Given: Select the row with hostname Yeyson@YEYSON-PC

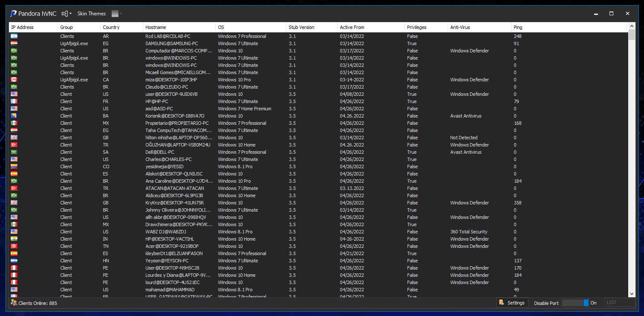Looking at the screenshot, I should pyautogui.click(x=318, y=261).
